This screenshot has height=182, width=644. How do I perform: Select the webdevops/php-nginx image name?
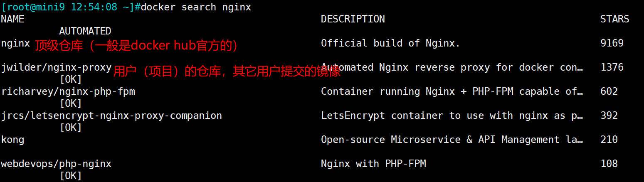[x=56, y=164]
